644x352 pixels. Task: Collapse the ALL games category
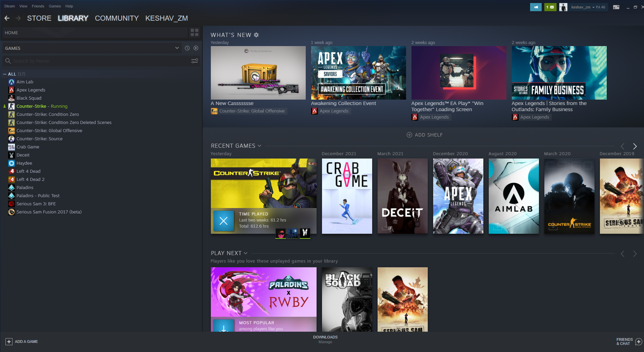point(5,74)
